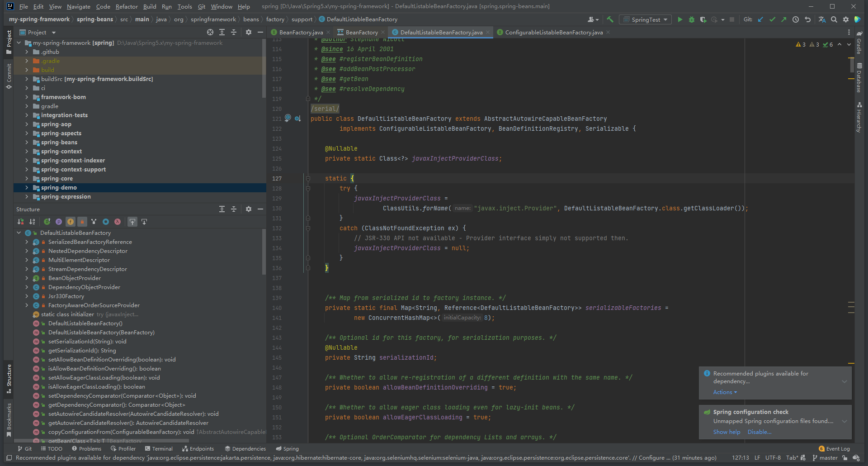Image resolution: width=868 pixels, height=466 pixels.
Task: Click master branch widget in status bar
Action: coord(825,458)
